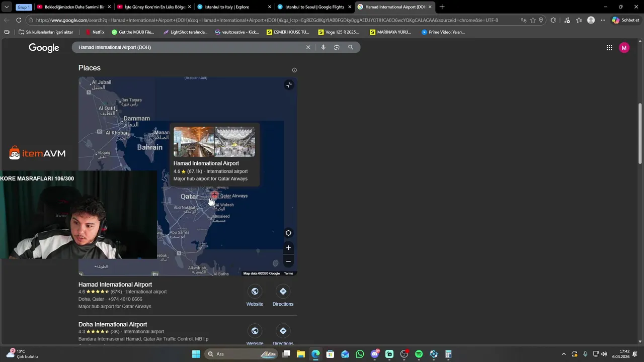Zoom in on the map
The height and width of the screenshot is (362, 644).
coord(288,248)
